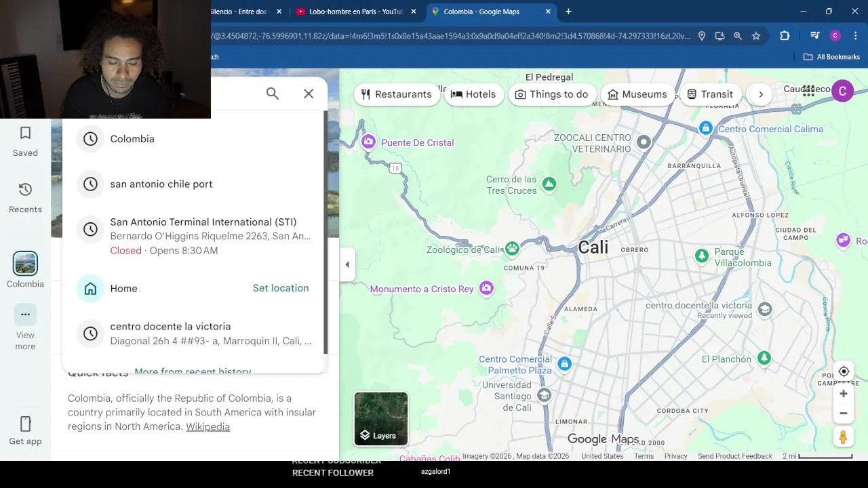Click Parque Villacolombia marker

[702, 256]
